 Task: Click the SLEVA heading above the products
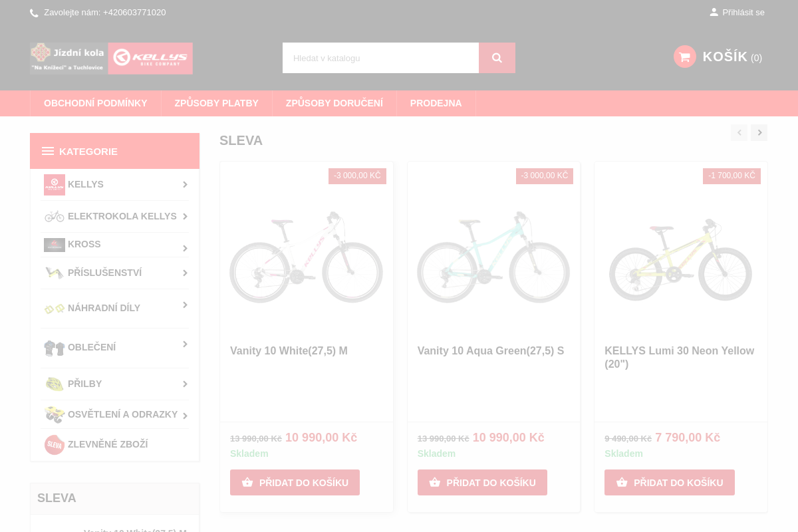click(x=241, y=140)
